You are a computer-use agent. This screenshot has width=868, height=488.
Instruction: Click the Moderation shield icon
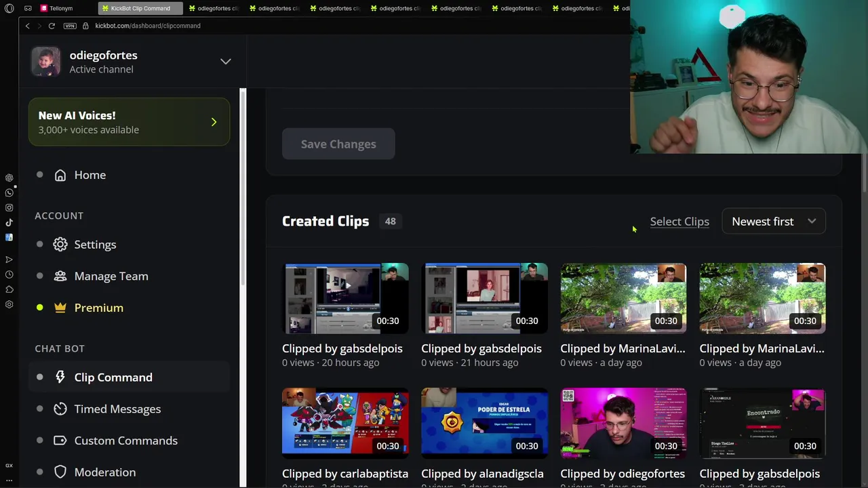60,472
